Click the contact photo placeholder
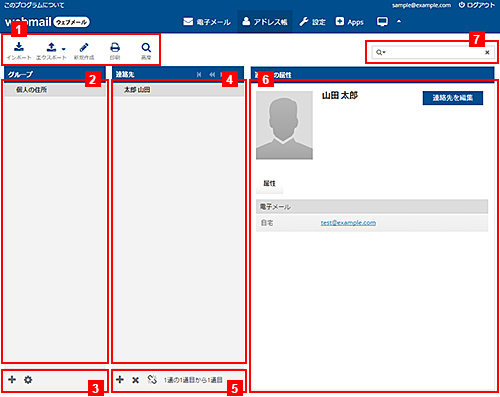500x397 pixels. point(284,125)
